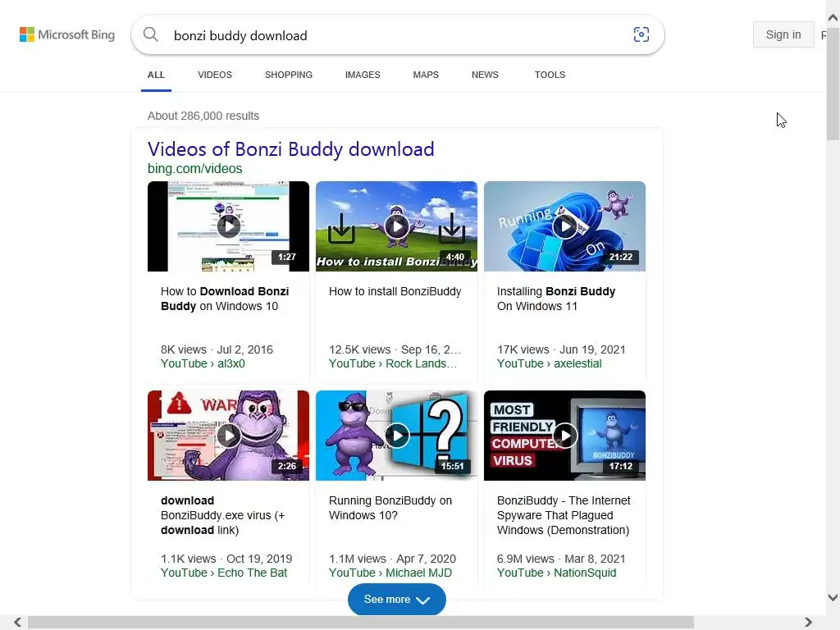Image resolution: width=840 pixels, height=630 pixels.
Task: Click '1.1M views · Apr 7, 2020' text
Action: [x=392, y=559]
